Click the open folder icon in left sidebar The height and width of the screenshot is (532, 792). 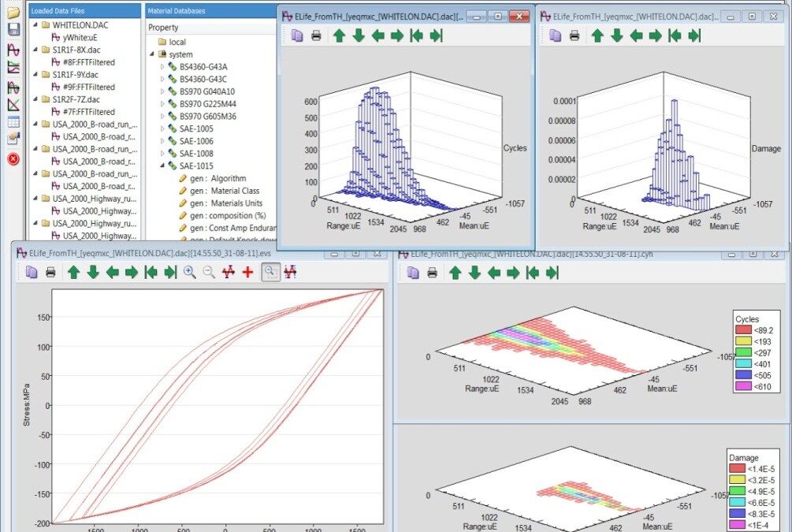click(x=13, y=12)
